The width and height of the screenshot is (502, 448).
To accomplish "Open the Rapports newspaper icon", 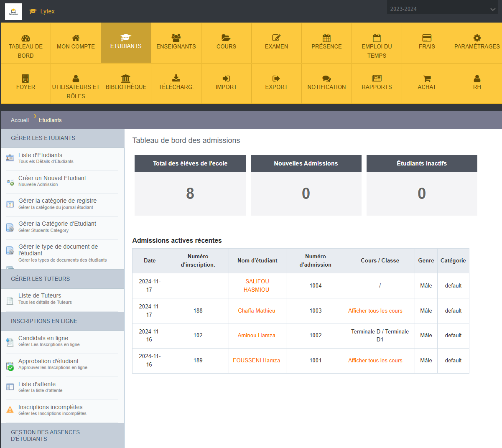I will pyautogui.click(x=377, y=78).
